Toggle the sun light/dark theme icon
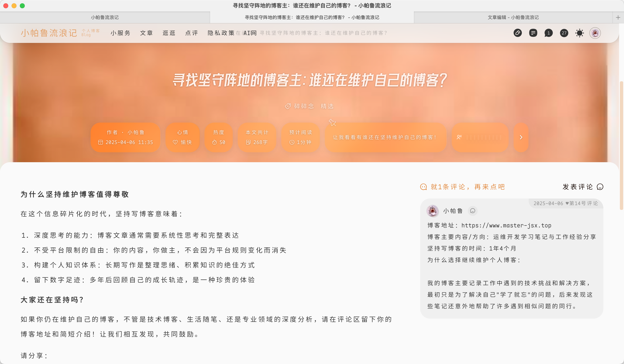 [579, 33]
